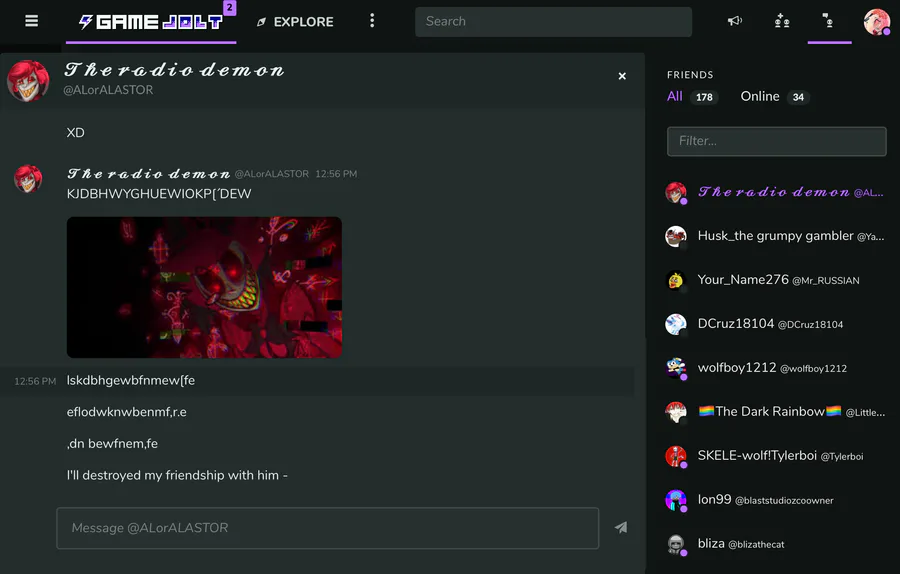Open the Alastor image sent in chat
The width and height of the screenshot is (900, 574).
coord(204,287)
